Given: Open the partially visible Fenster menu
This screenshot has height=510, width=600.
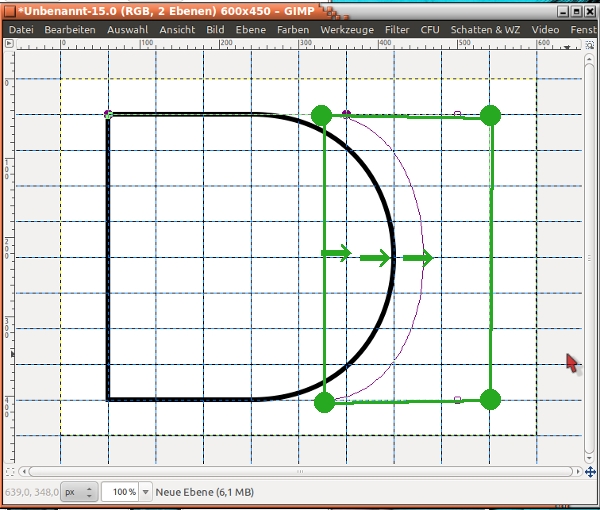Looking at the screenshot, I should [583, 30].
